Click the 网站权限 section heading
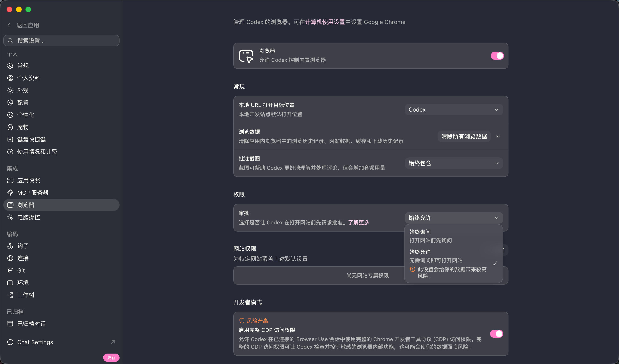This screenshot has height=364, width=619. [245, 249]
